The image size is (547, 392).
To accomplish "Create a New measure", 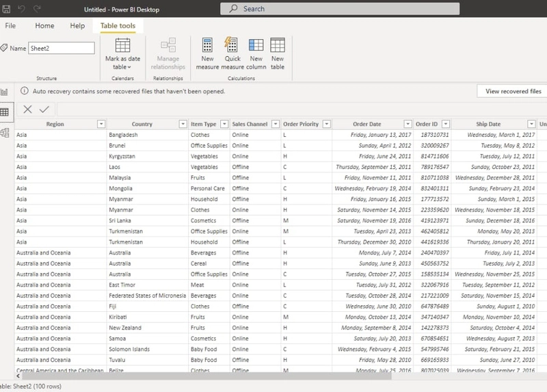I will click(207, 54).
